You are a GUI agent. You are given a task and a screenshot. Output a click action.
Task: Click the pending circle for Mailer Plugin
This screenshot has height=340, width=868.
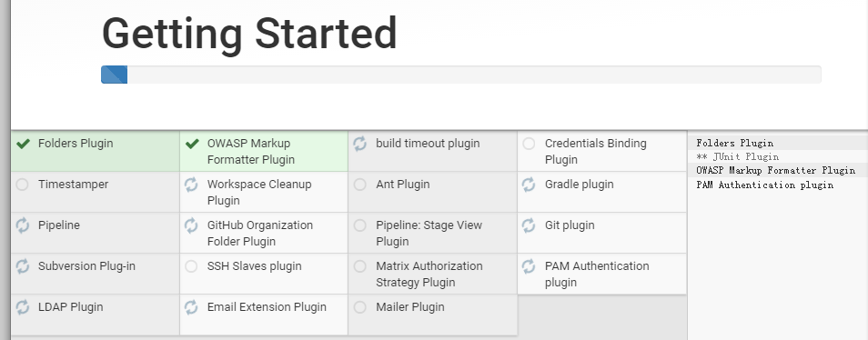point(359,307)
